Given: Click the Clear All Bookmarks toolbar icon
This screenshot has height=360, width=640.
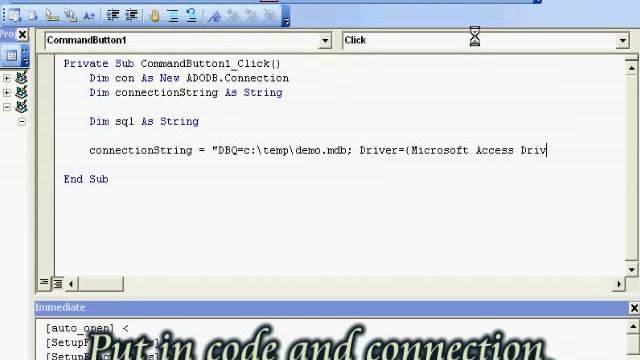Looking at the screenshot, I should pos(270,16).
